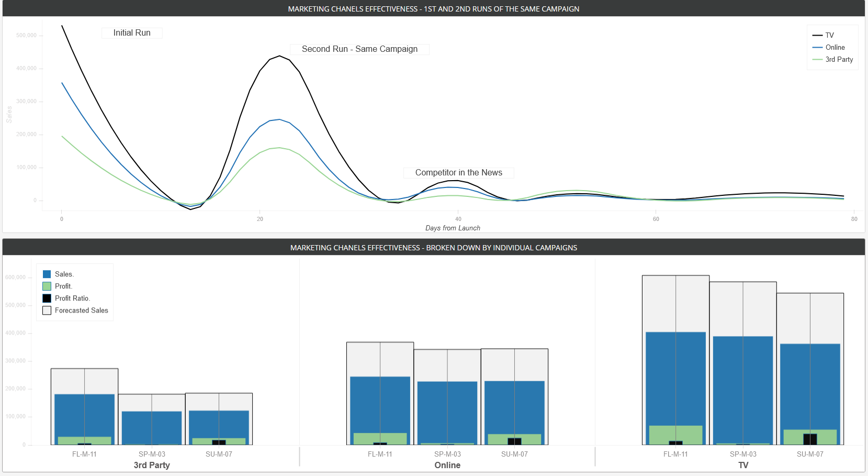The image size is (868, 476).
Task: Toggle the Profit Ratio legend entry
Action: pyautogui.click(x=66, y=298)
